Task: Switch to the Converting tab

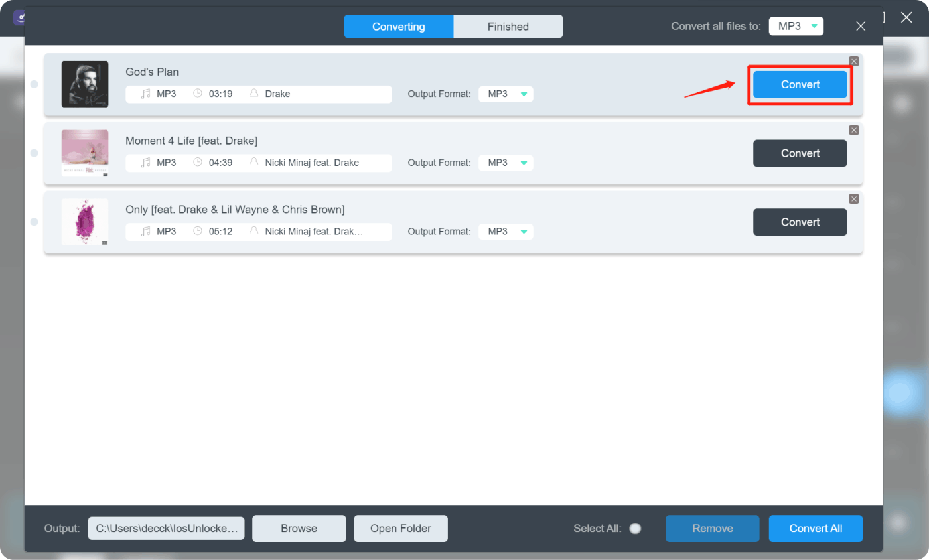Action: (x=399, y=27)
